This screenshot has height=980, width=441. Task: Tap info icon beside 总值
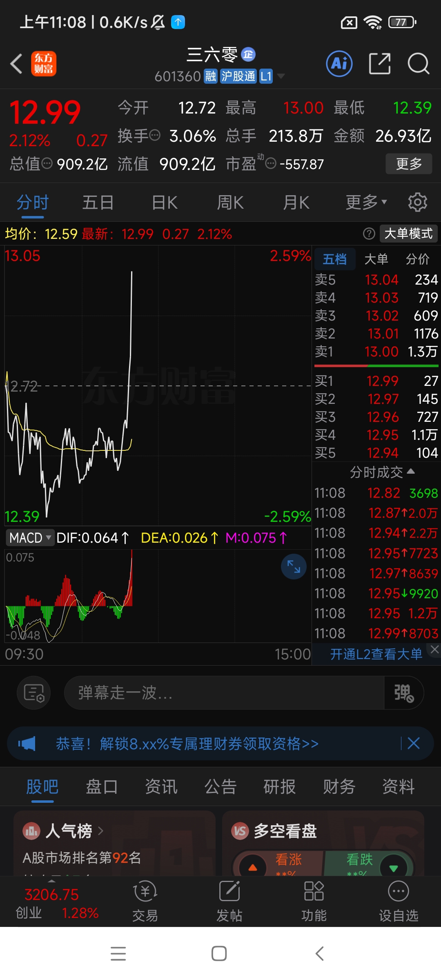pos(47,163)
